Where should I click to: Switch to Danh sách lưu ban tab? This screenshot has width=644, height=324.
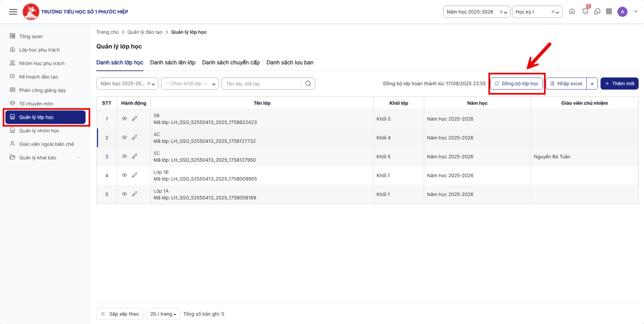(290, 62)
